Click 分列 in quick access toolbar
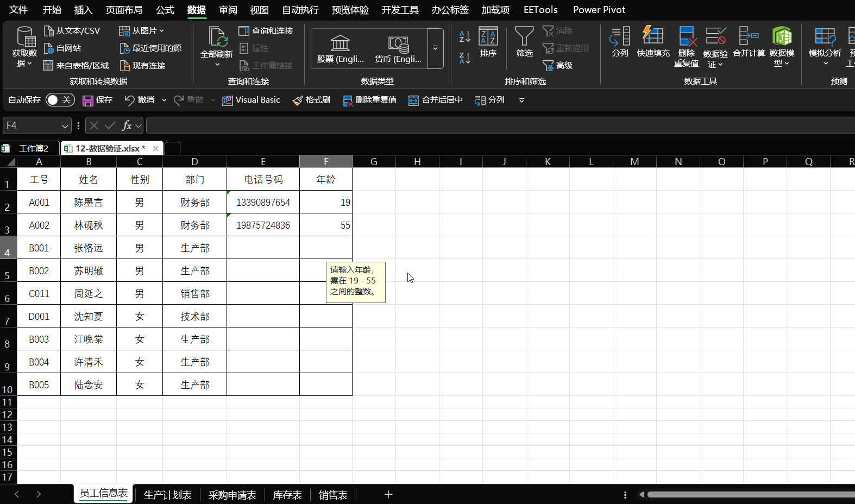This screenshot has width=855, height=504. [490, 100]
